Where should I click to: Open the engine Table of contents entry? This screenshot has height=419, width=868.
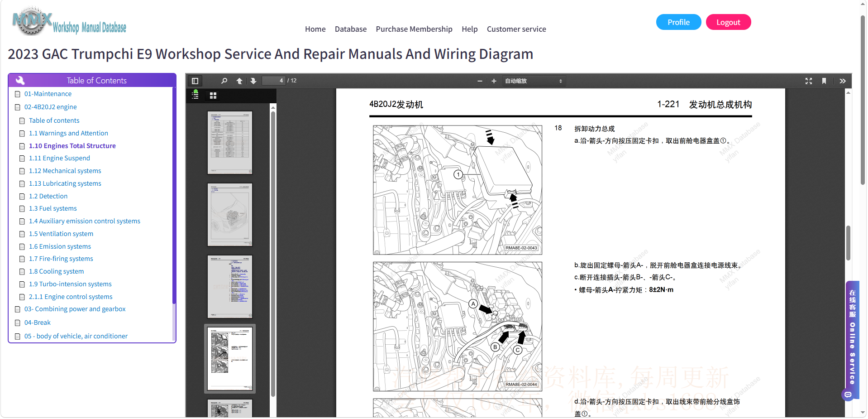(54, 120)
